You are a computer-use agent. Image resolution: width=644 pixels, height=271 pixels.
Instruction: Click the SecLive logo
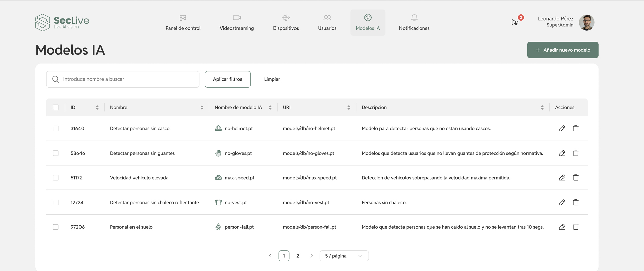[x=62, y=22]
